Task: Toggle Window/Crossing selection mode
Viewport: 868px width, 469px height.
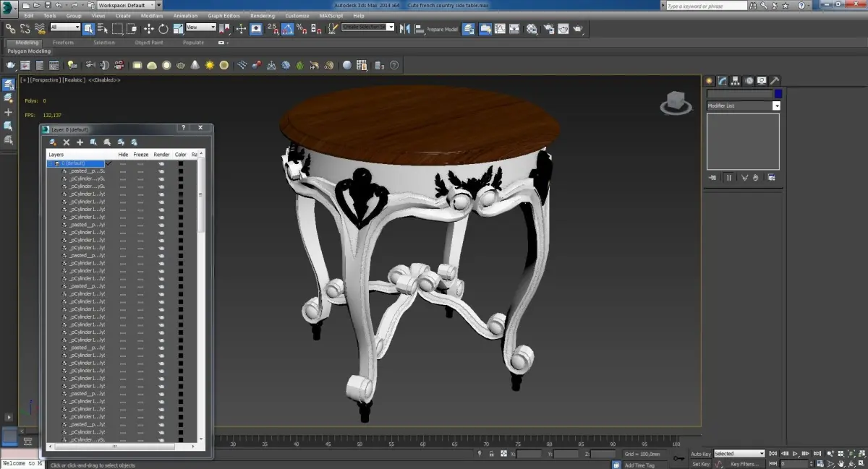Action: (132, 29)
